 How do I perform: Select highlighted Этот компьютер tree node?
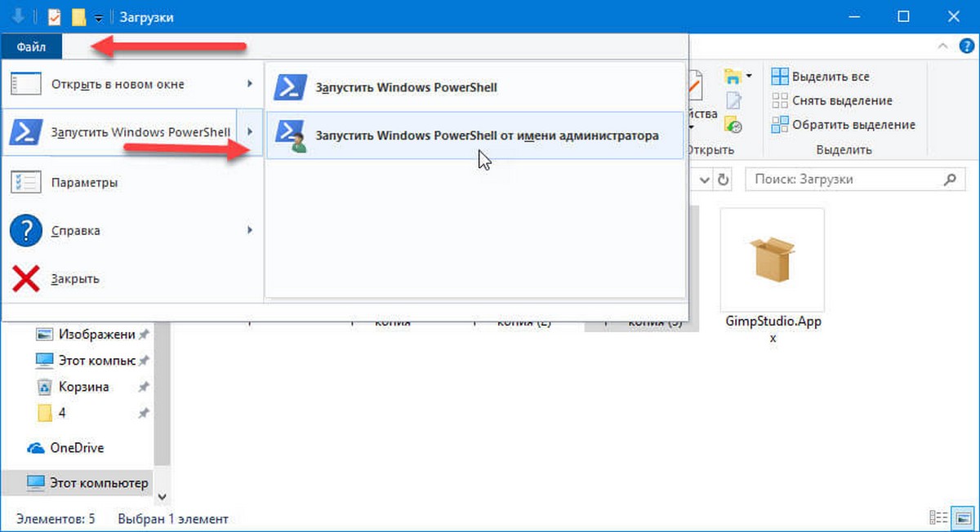77,483
